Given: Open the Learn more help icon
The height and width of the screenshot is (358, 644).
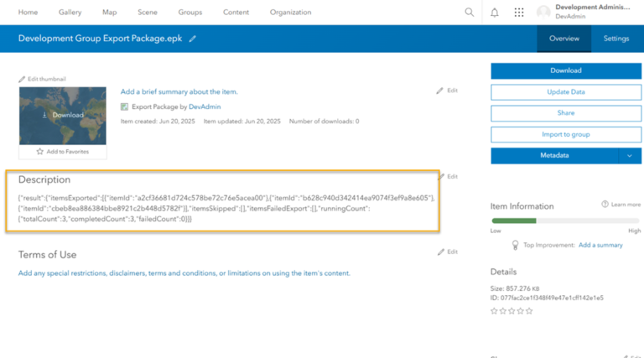Looking at the screenshot, I should (x=605, y=205).
